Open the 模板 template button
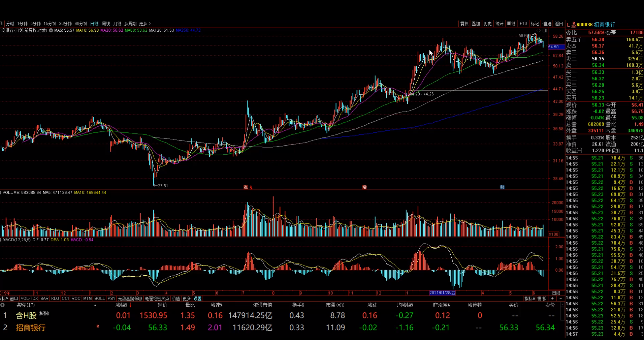 pos(542,299)
